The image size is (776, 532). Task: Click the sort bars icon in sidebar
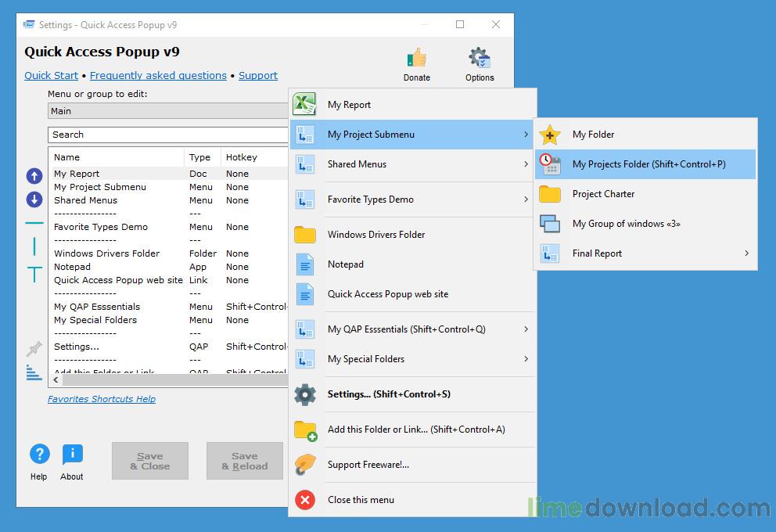click(x=34, y=372)
